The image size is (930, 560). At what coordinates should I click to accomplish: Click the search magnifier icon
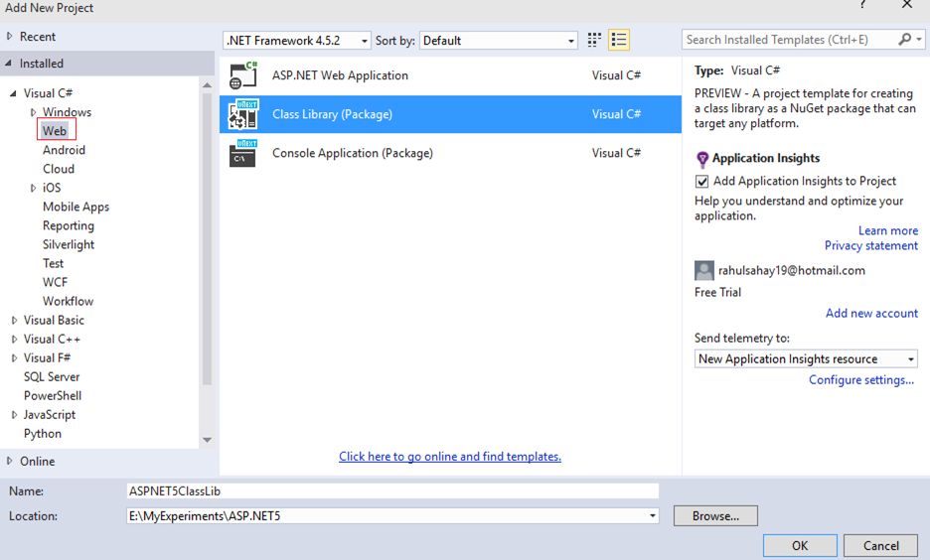coord(904,39)
